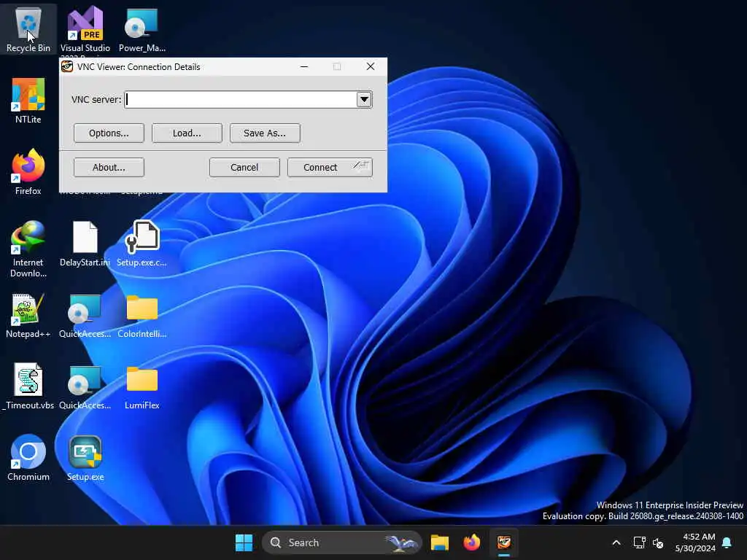Click the taskbar Search box

pyautogui.click(x=341, y=542)
